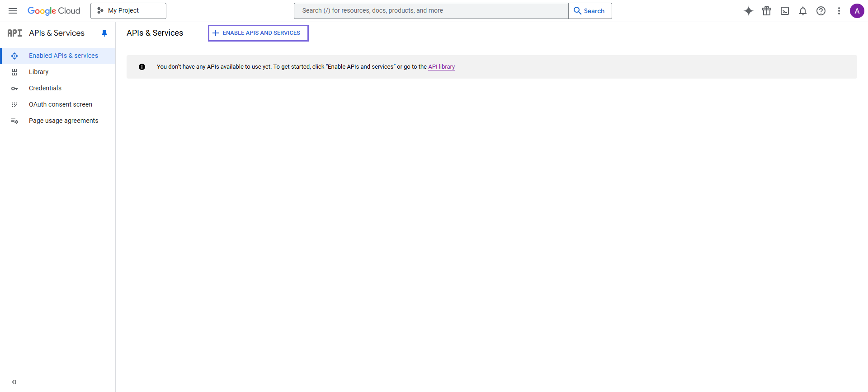Open Credentials from the sidebar
868x392 pixels.
click(45, 88)
